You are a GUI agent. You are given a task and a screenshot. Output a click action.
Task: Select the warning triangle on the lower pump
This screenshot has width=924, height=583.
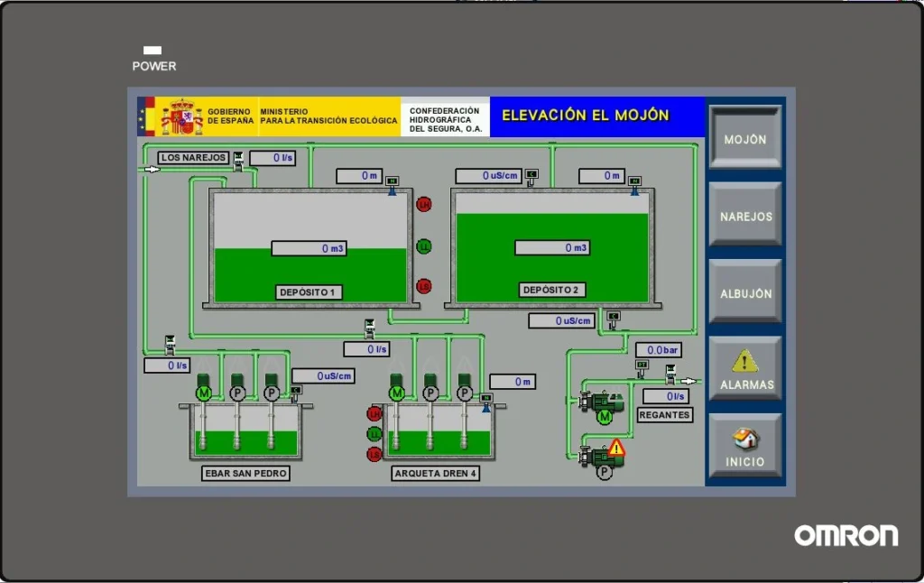616,447
